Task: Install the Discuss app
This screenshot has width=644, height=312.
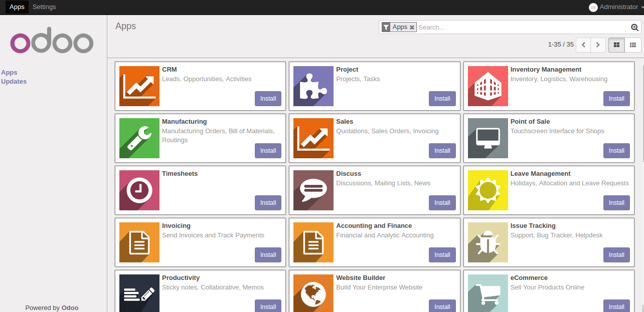Action: 442,203
